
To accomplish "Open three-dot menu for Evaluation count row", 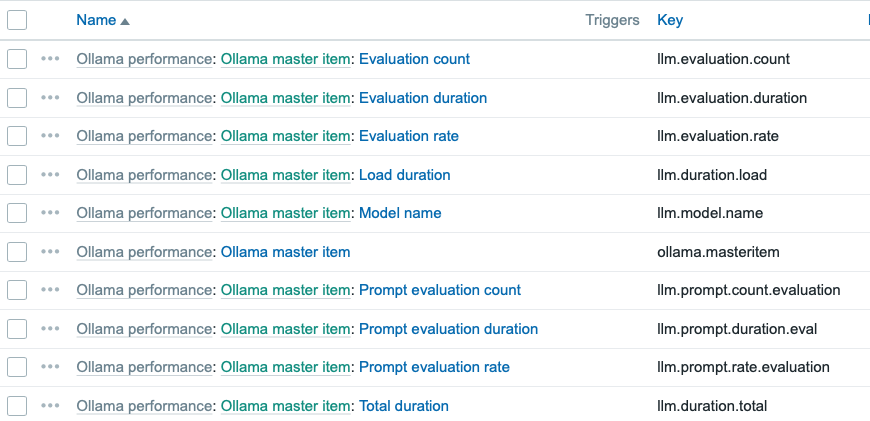I will [x=50, y=59].
